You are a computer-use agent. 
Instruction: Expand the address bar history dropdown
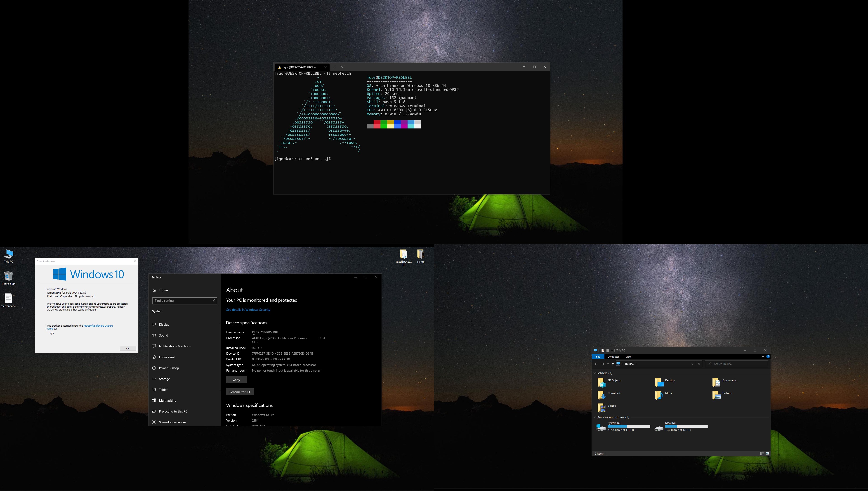[x=692, y=364]
